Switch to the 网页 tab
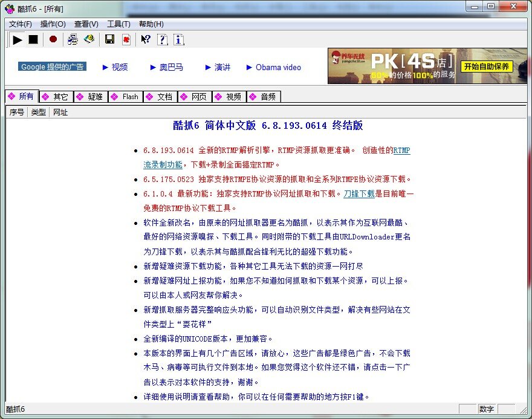The height and width of the screenshot is (419, 532). pos(195,97)
